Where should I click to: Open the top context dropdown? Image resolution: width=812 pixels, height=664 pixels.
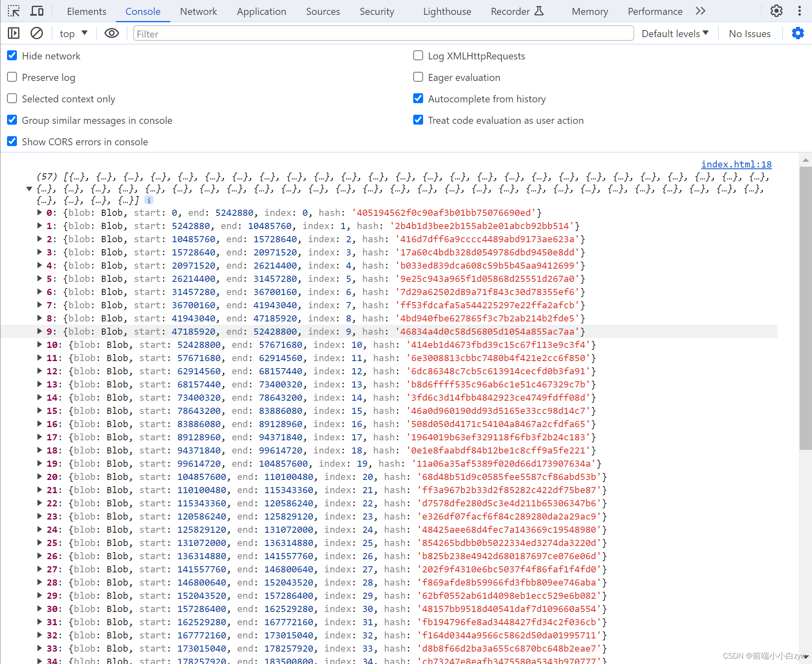73,33
